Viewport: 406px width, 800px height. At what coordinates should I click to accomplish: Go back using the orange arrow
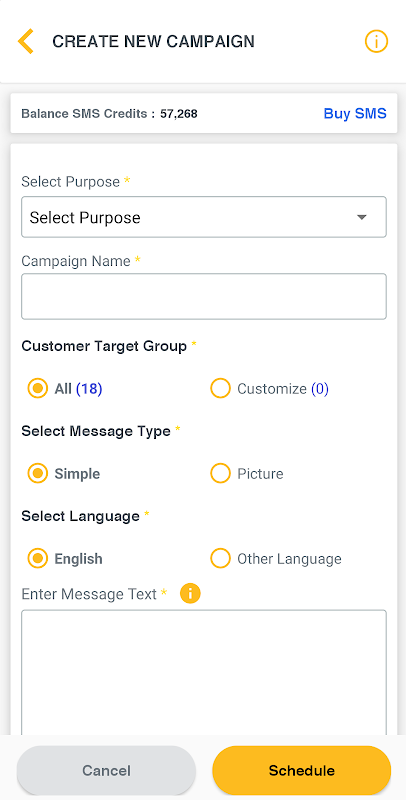pyautogui.click(x=26, y=41)
